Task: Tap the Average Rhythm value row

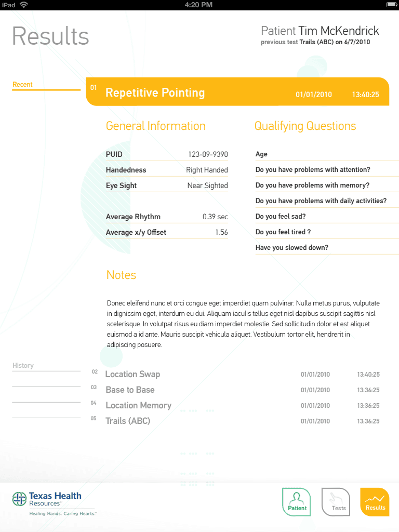Action: 167,217
